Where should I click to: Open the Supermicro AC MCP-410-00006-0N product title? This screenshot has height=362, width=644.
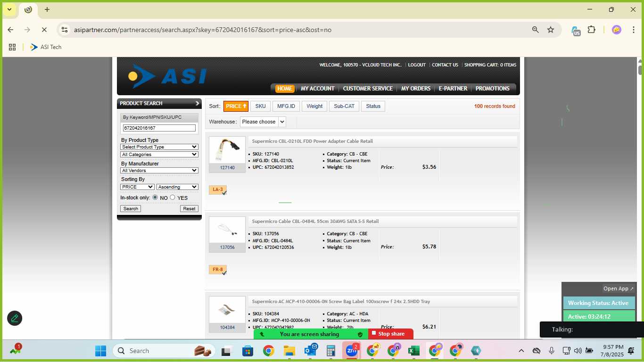tap(341, 302)
